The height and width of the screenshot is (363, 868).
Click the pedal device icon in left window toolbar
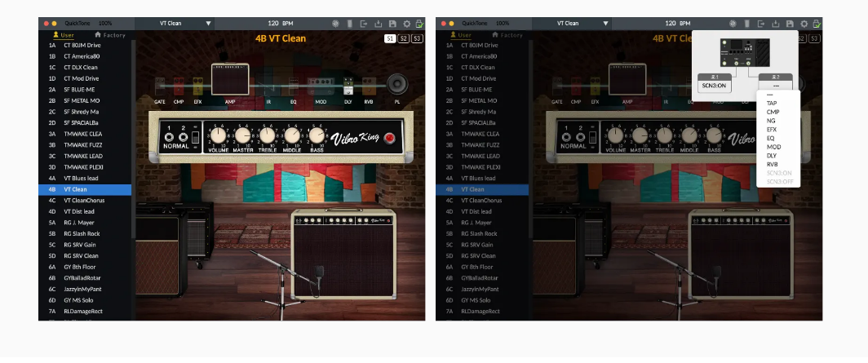(349, 24)
